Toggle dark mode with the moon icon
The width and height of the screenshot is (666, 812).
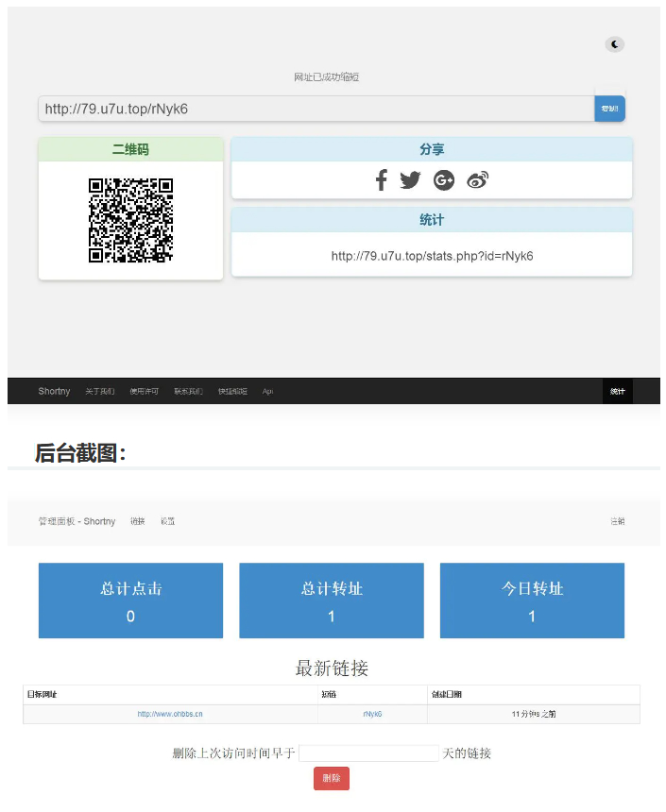pos(615,44)
